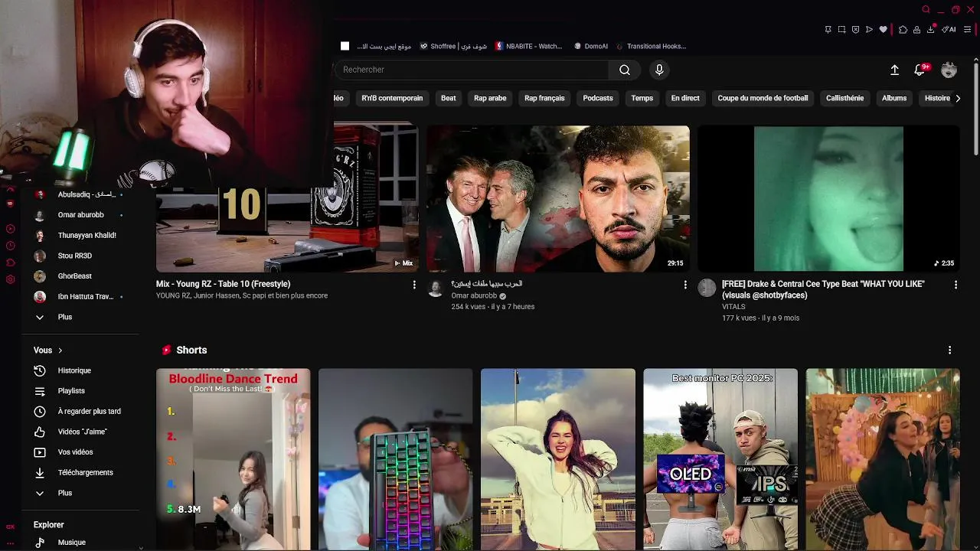Select Coupe du monde de football chip
Viewport: 980px width, 551px height.
coord(763,98)
